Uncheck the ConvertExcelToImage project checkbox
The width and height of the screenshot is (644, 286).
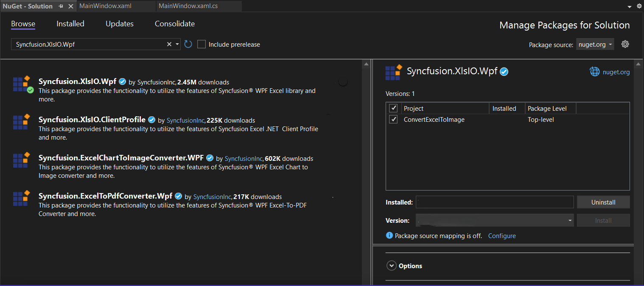click(x=393, y=119)
